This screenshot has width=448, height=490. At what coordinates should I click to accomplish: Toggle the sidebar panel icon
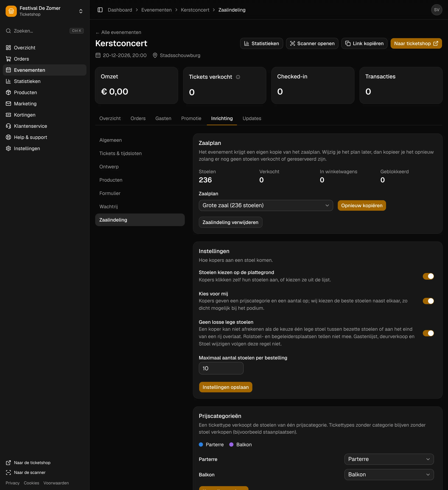100,10
